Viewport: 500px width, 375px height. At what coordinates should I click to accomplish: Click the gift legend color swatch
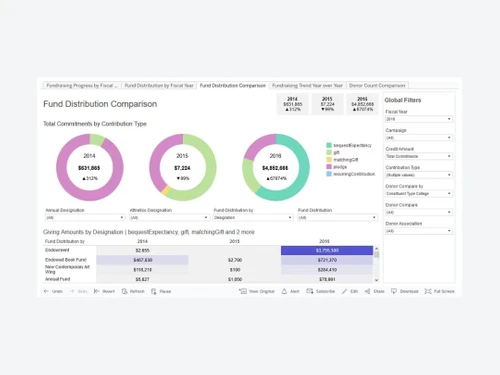click(329, 152)
